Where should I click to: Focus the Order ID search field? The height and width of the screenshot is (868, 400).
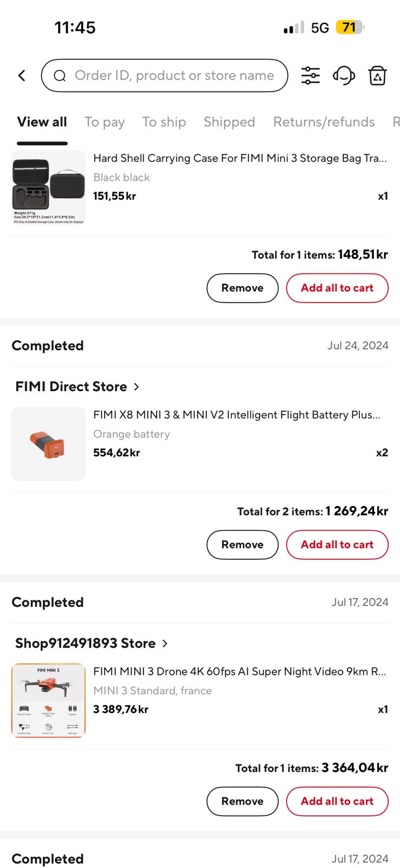173,76
